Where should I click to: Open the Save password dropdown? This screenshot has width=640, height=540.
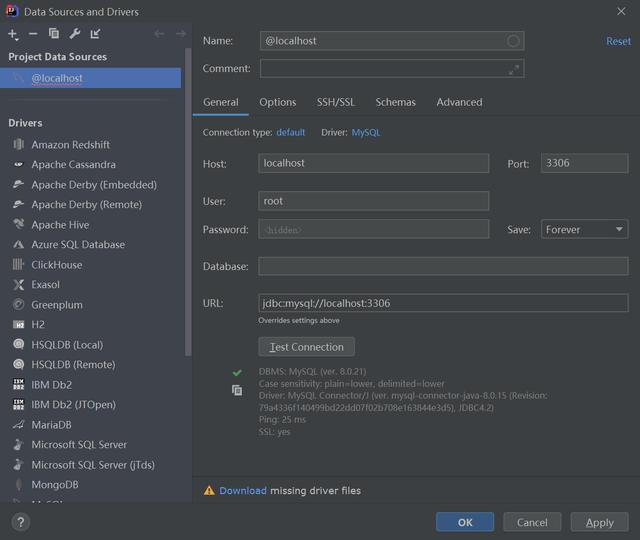[x=584, y=229]
